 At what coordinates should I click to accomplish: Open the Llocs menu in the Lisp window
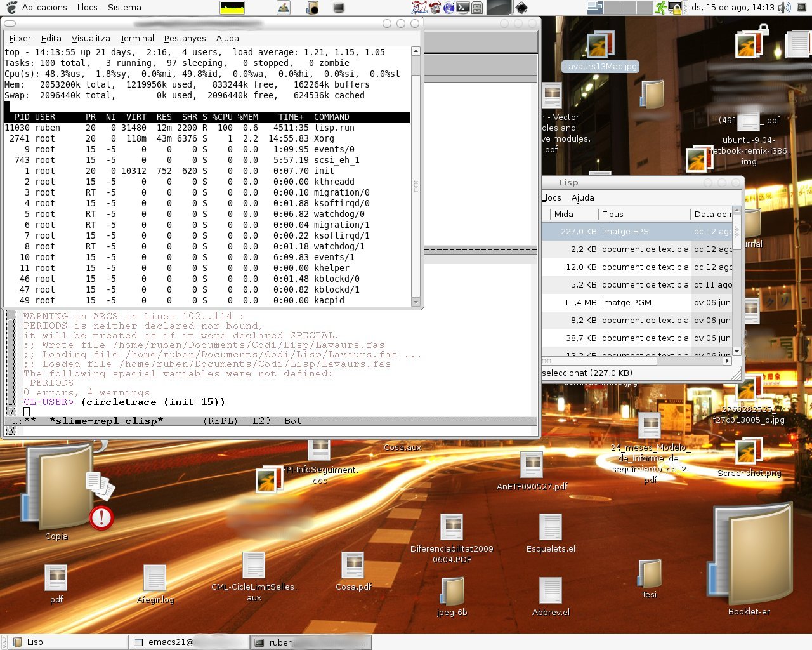551,197
